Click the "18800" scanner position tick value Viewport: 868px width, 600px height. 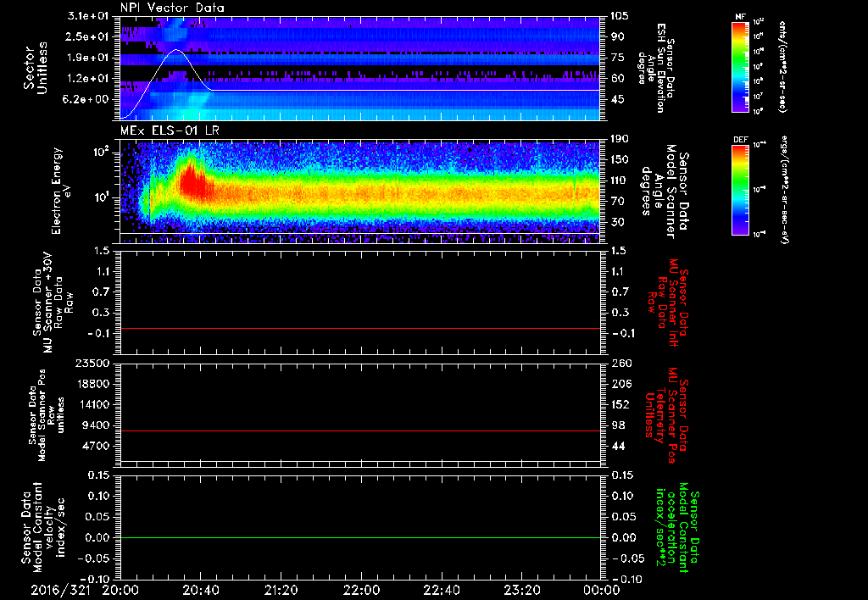coord(93,384)
